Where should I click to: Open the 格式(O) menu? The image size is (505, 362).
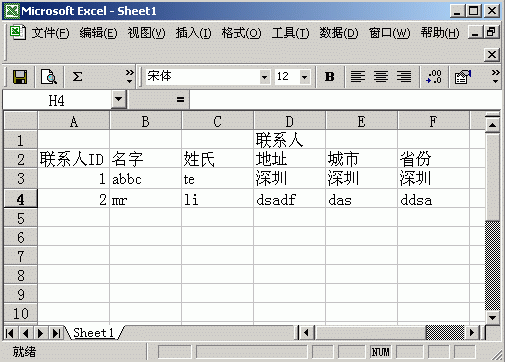point(242,33)
